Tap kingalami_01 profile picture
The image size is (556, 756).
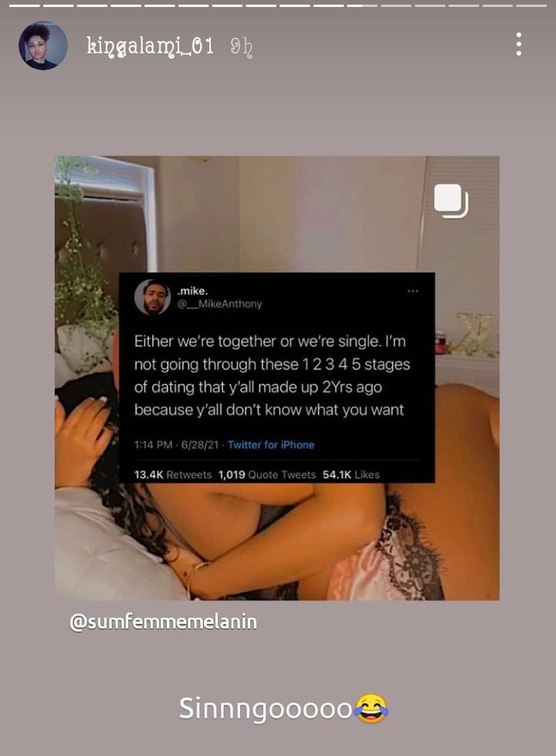(x=43, y=46)
